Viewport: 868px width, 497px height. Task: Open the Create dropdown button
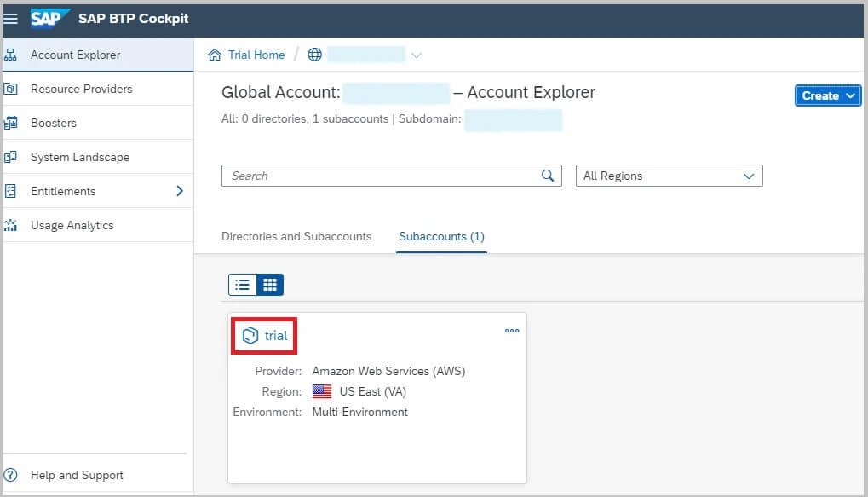[828, 95]
